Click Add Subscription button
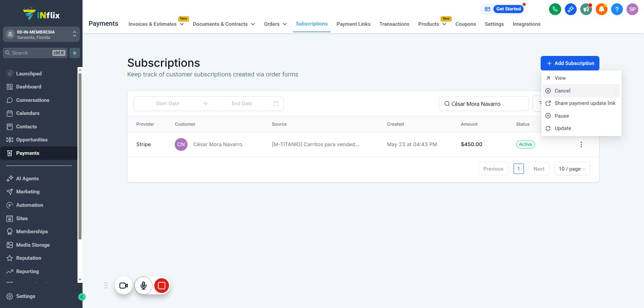Viewport: 644px width, 308px height. point(570,63)
